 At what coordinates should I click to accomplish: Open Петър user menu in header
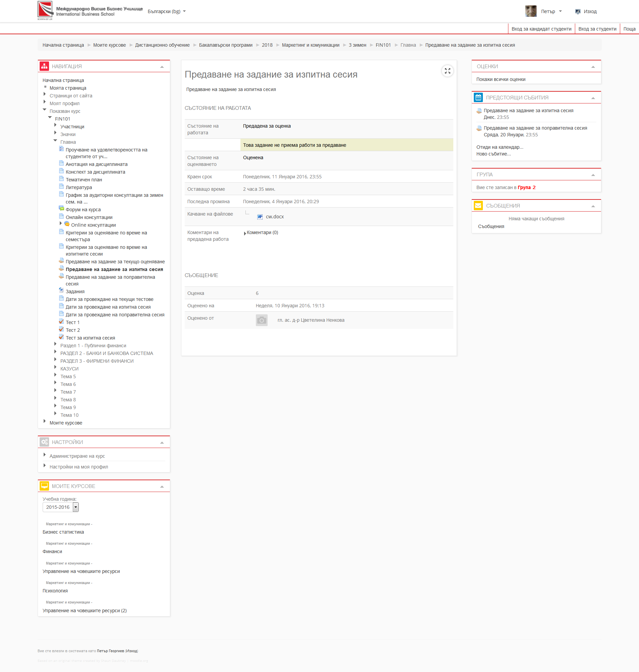click(x=551, y=11)
